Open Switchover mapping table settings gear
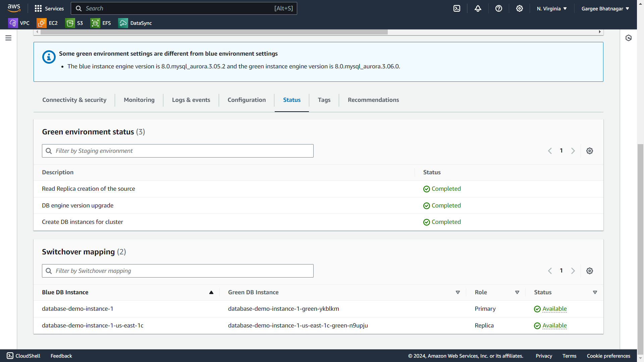This screenshot has height=362, width=644. click(x=589, y=271)
